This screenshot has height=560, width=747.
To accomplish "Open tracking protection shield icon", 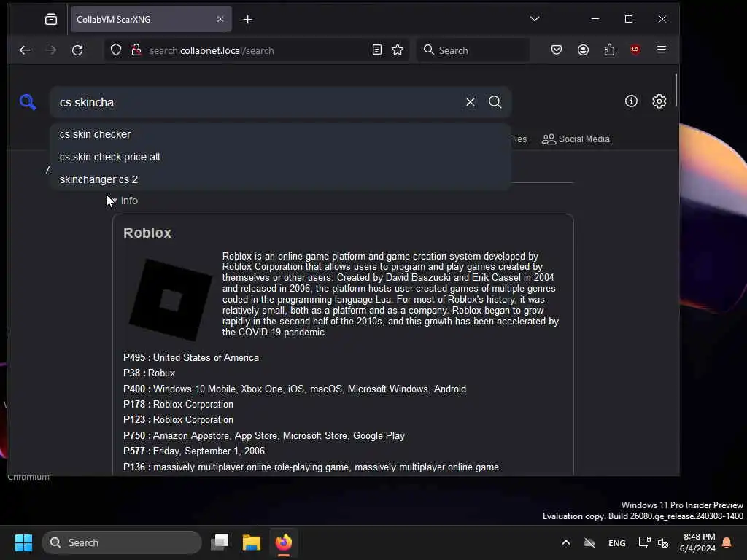I will (116, 50).
